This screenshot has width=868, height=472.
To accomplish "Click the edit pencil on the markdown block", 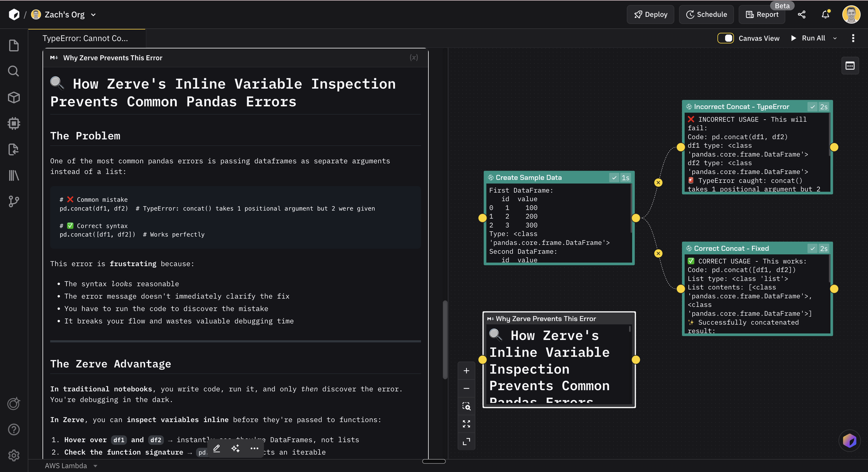I will (x=217, y=448).
